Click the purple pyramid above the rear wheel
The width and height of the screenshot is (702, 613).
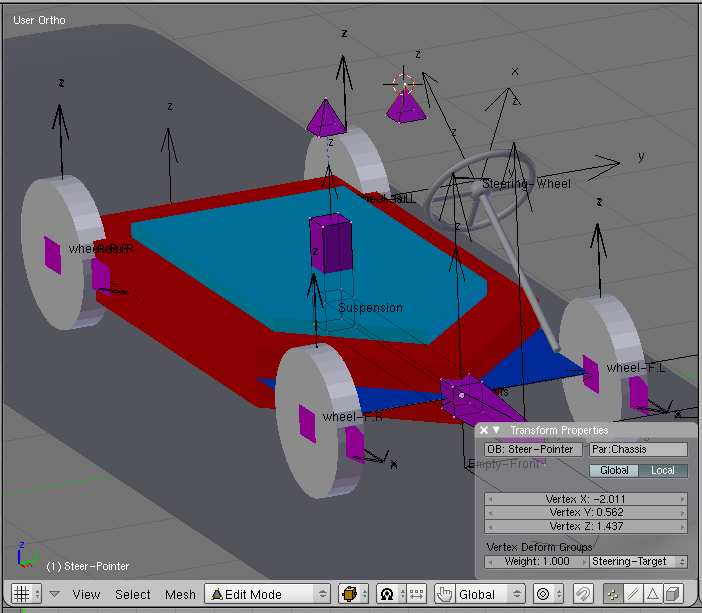coord(326,118)
